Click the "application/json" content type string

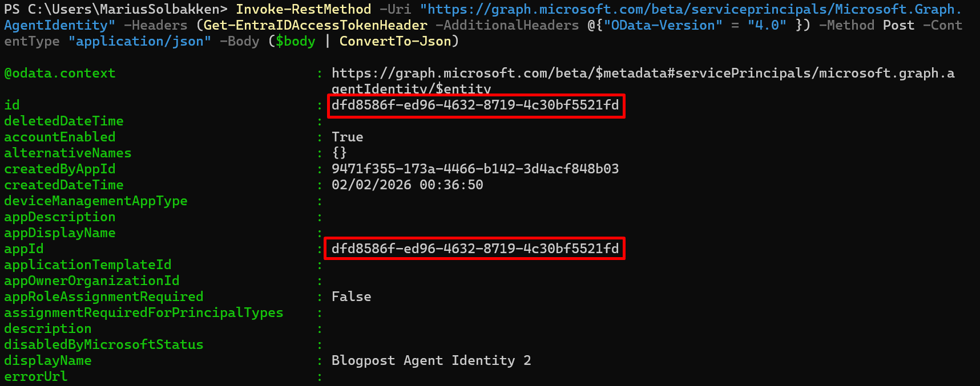pos(139,42)
